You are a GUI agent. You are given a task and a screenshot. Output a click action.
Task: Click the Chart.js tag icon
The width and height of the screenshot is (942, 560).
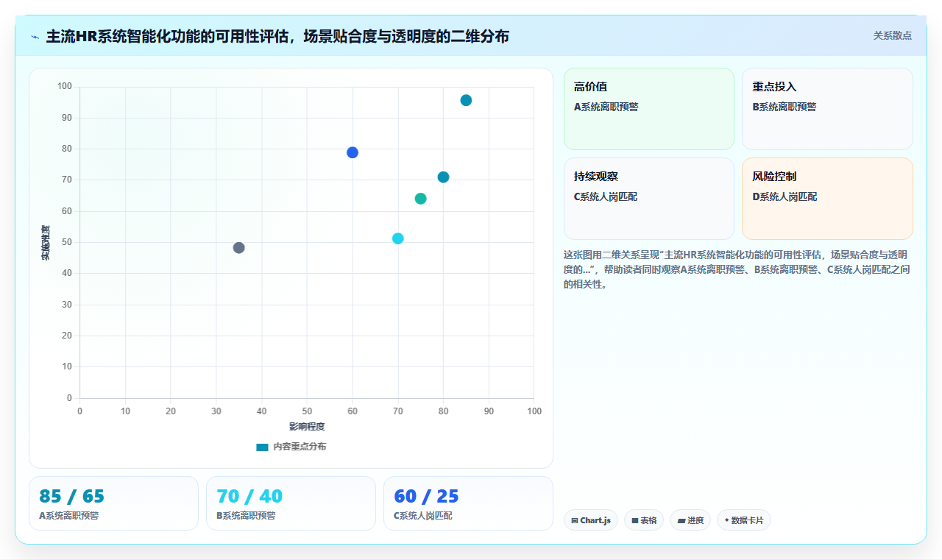[x=575, y=521]
